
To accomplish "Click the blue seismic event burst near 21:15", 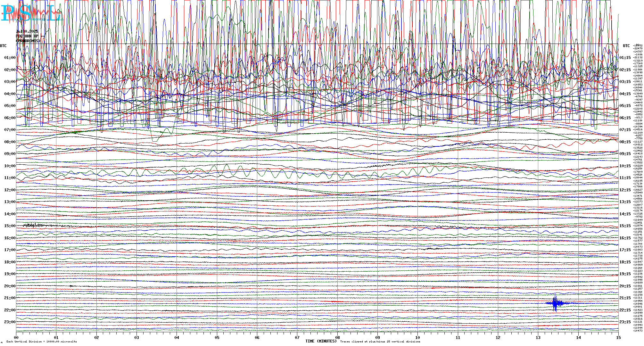I will 556,303.
